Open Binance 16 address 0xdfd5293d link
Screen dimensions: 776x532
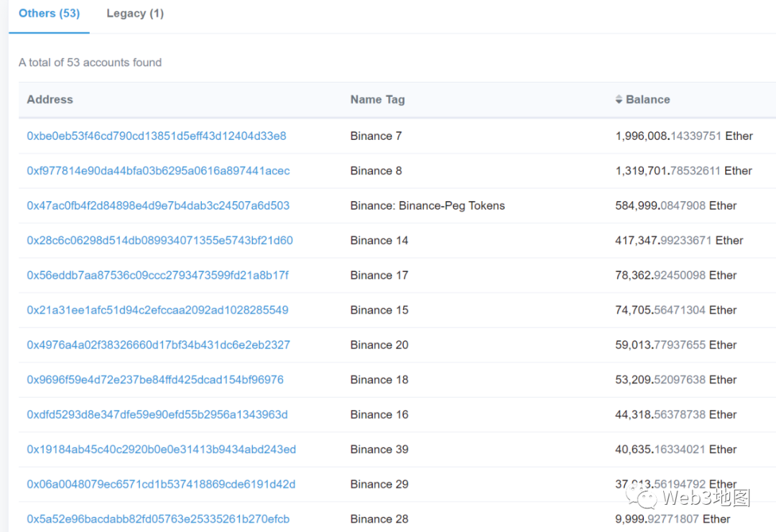click(x=157, y=414)
